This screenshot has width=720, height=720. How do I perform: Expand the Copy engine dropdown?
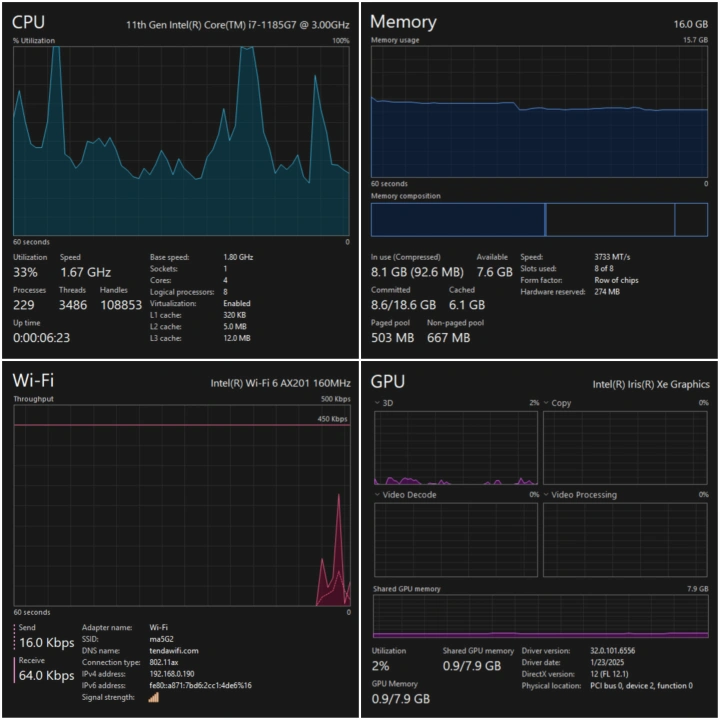tap(547, 403)
